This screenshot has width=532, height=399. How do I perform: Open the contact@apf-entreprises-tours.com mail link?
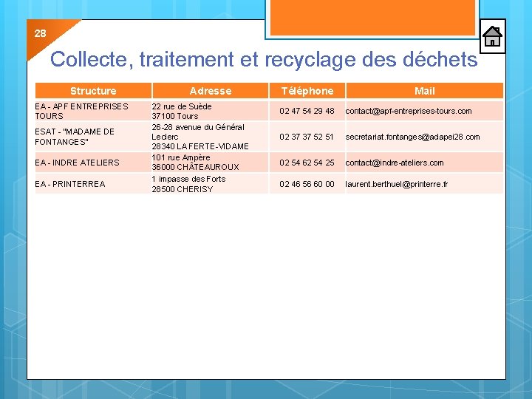pyautogui.click(x=409, y=111)
